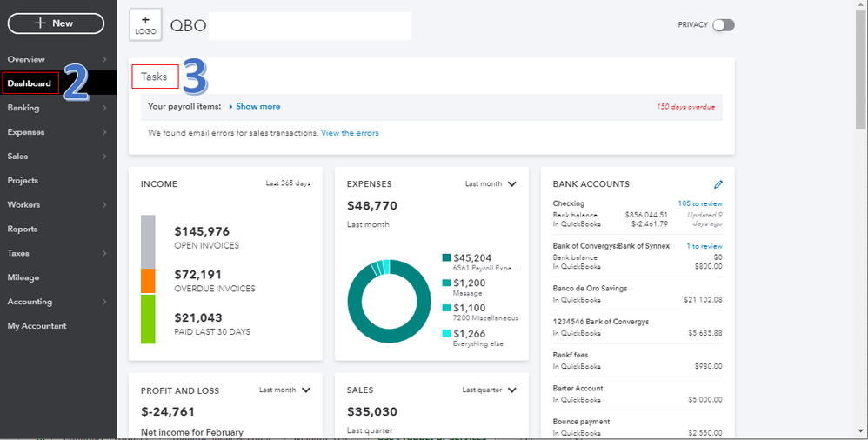Open the Expenses Last month dropdown
The height and width of the screenshot is (440, 868).
tap(491, 184)
